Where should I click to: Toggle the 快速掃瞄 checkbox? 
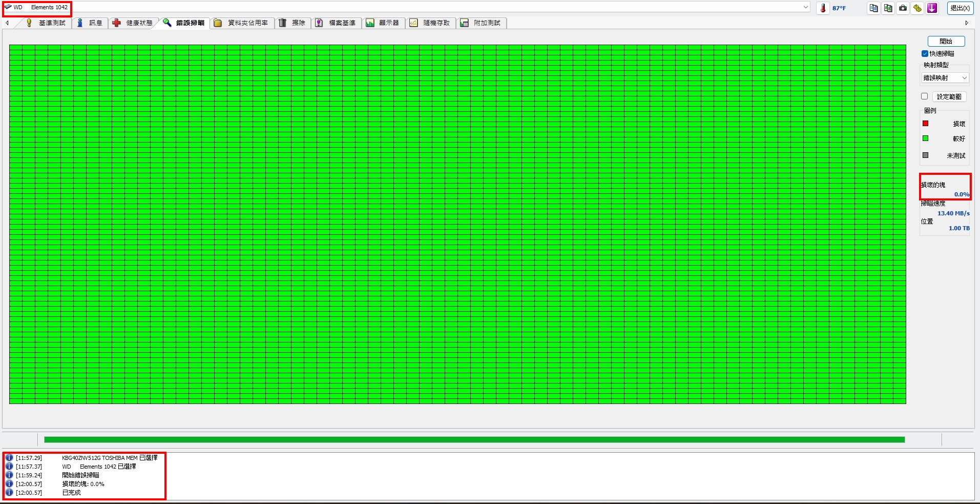pyautogui.click(x=925, y=53)
